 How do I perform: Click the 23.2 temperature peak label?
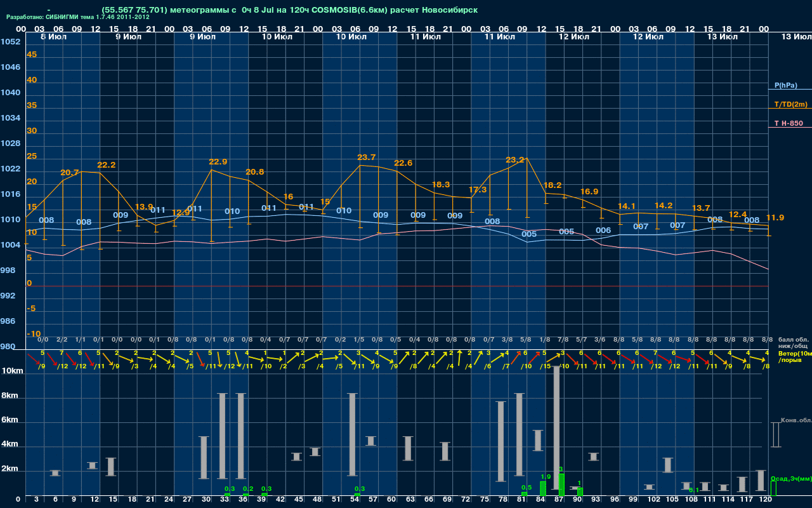(515, 160)
